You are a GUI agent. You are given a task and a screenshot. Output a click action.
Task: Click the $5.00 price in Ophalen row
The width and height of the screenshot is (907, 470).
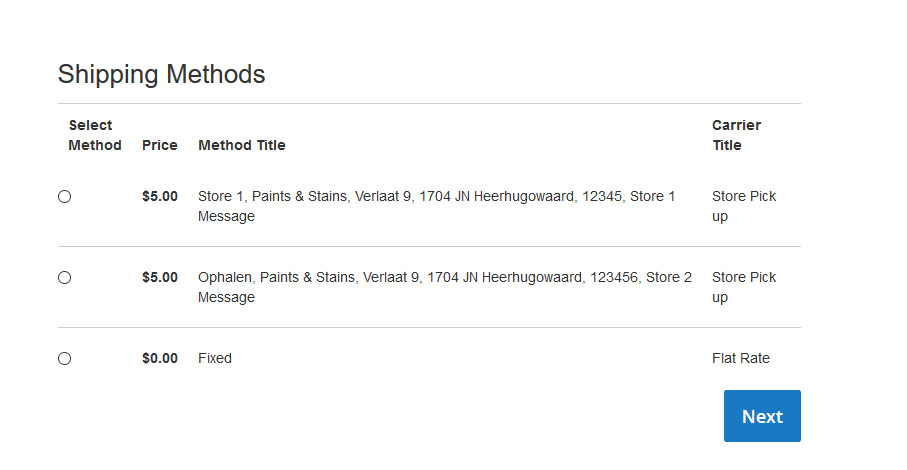pyautogui.click(x=160, y=277)
